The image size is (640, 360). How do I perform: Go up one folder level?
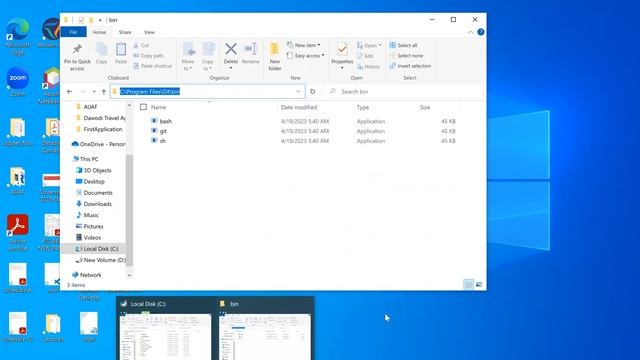[104, 91]
